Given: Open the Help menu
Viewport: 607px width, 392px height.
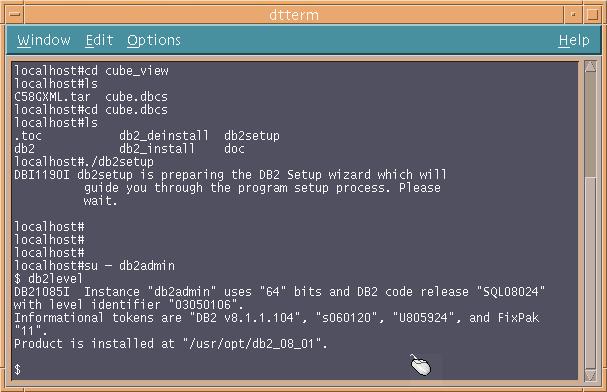Looking at the screenshot, I should (x=574, y=40).
